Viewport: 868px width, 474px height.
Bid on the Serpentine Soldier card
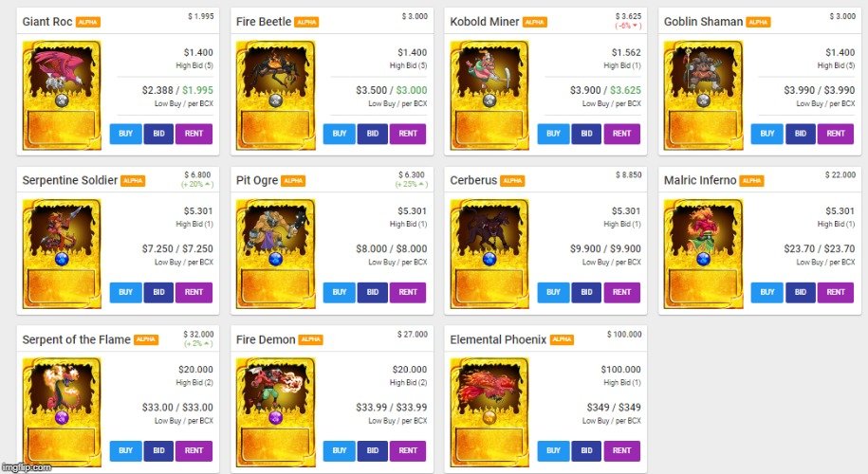tap(158, 292)
